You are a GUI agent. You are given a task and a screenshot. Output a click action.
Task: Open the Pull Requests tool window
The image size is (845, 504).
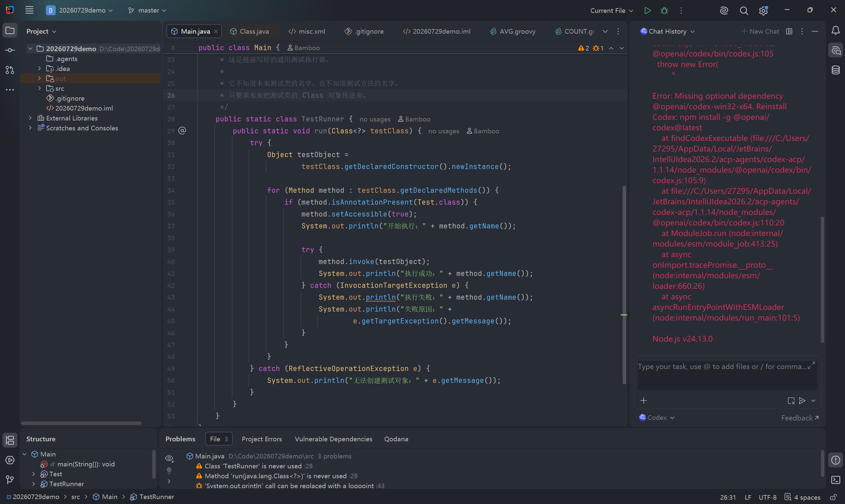click(10, 70)
